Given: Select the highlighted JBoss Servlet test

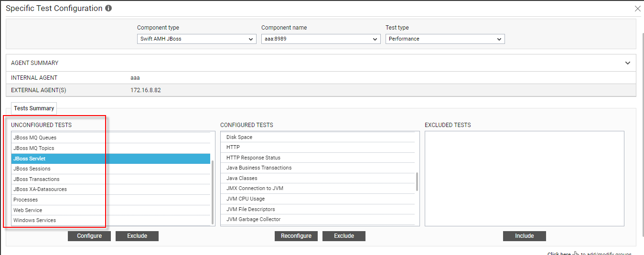Looking at the screenshot, I should click(111, 159).
